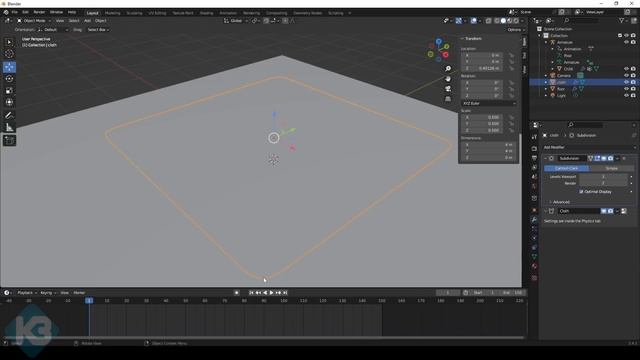Toggle visibility eye for Camera object
This screenshot has height=360, width=640.
point(626,76)
